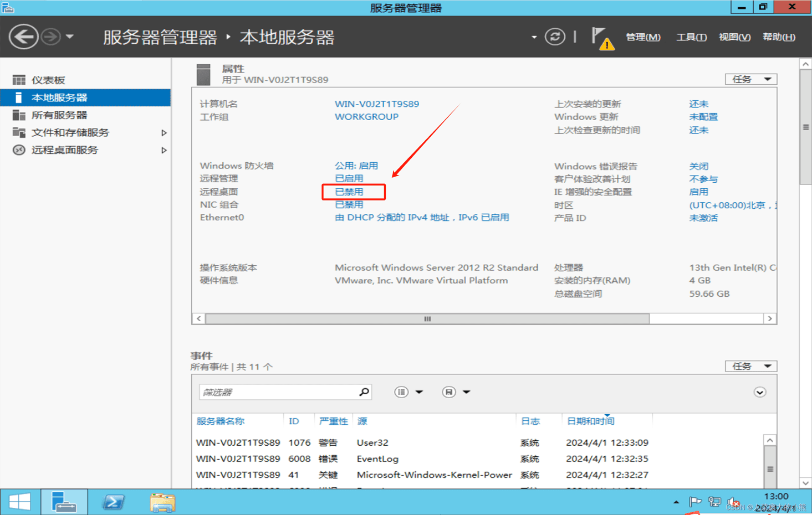Click 已禁用 link for 远程桌面
Image resolution: width=812 pixels, height=515 pixels.
pos(349,192)
